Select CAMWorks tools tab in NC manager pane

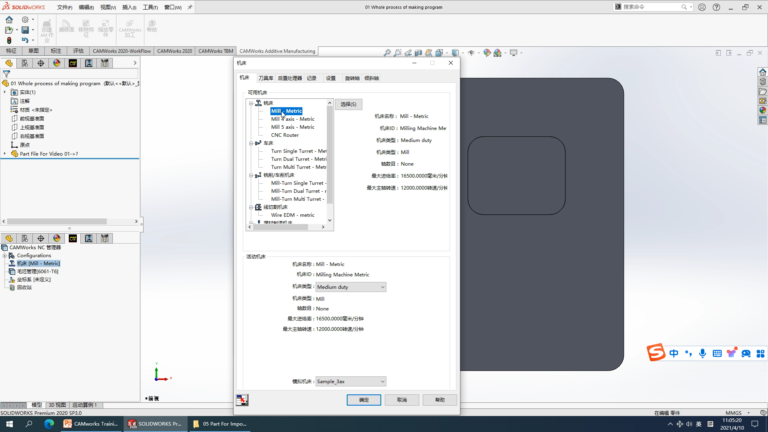pos(105,239)
